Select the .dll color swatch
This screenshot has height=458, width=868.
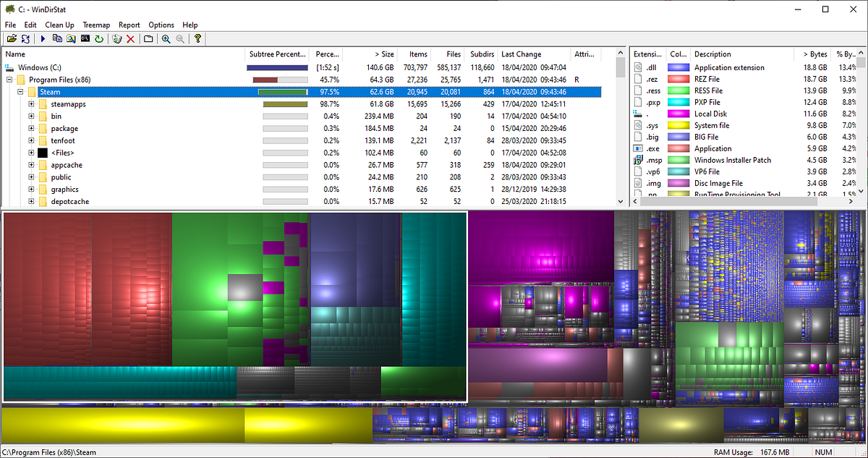[678, 67]
